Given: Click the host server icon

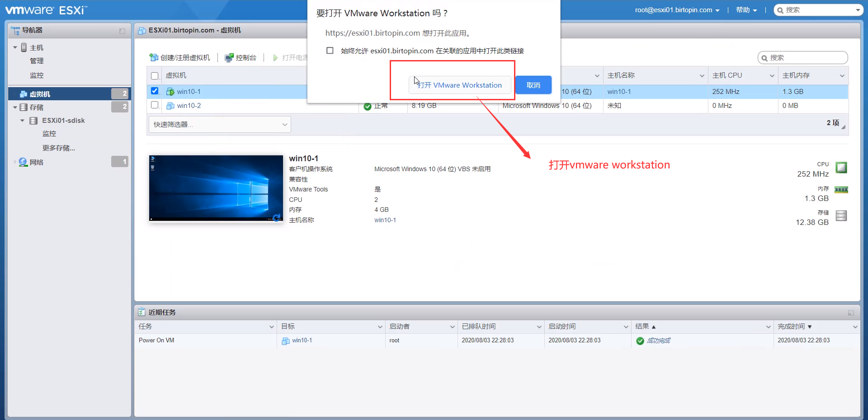Looking at the screenshot, I should click(x=24, y=47).
